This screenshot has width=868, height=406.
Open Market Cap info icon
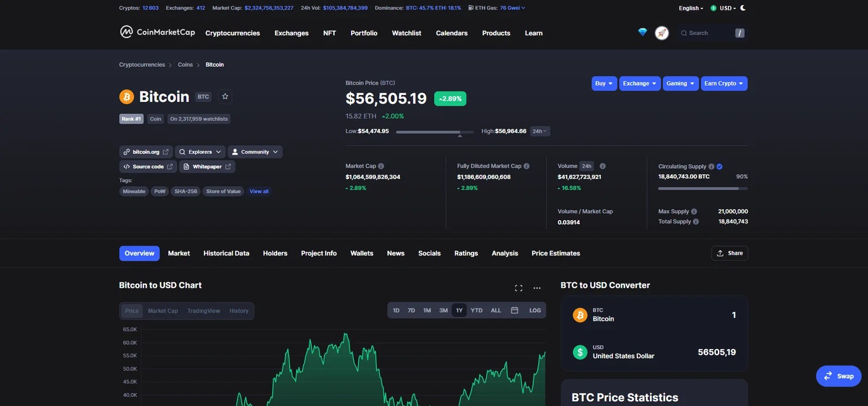pyautogui.click(x=381, y=166)
